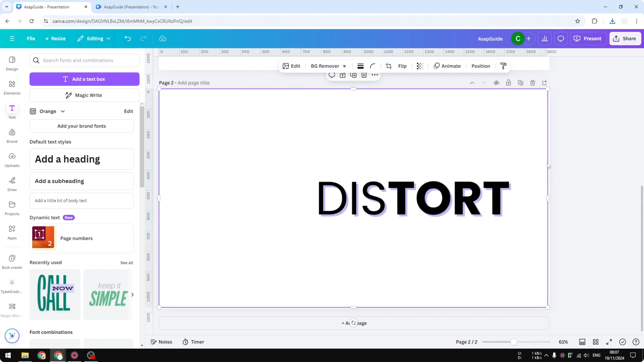Click the Add a text box button
Screen dimensions: 644x362
[x=84, y=79]
